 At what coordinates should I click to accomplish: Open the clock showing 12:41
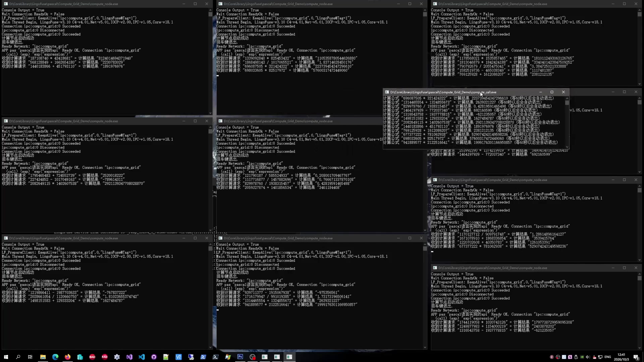(621, 357)
